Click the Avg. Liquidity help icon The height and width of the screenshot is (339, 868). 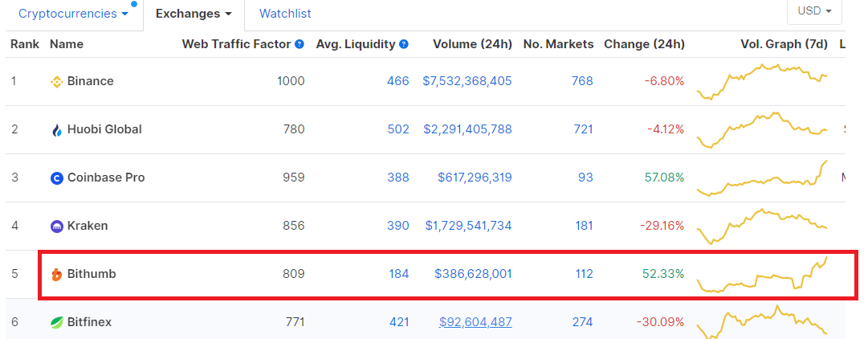click(404, 44)
